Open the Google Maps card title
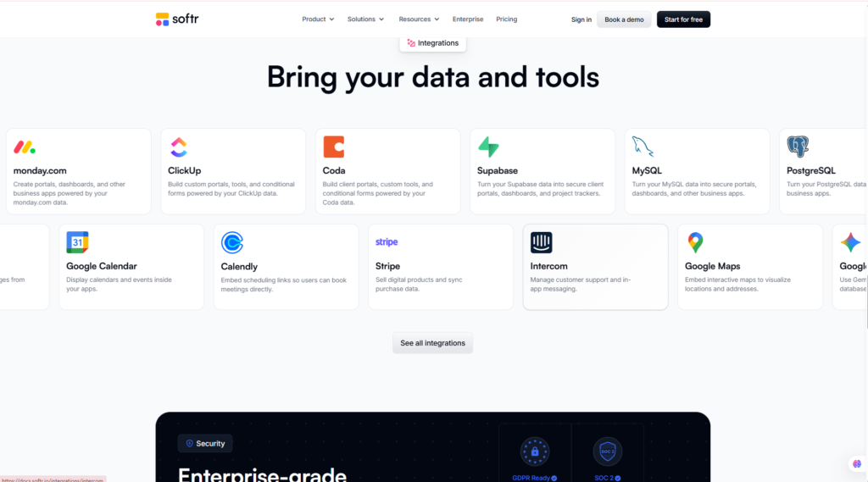Viewport: 868px width, 482px height. coord(712,266)
